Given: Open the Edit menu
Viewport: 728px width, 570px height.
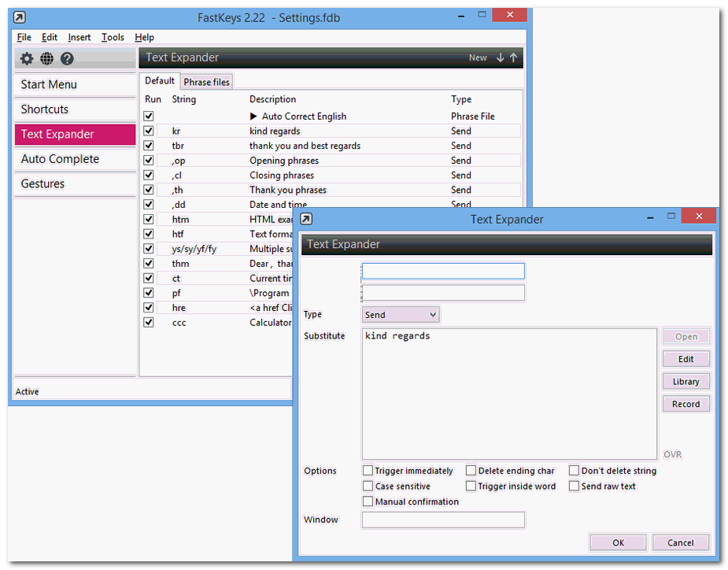Looking at the screenshot, I should (x=50, y=37).
